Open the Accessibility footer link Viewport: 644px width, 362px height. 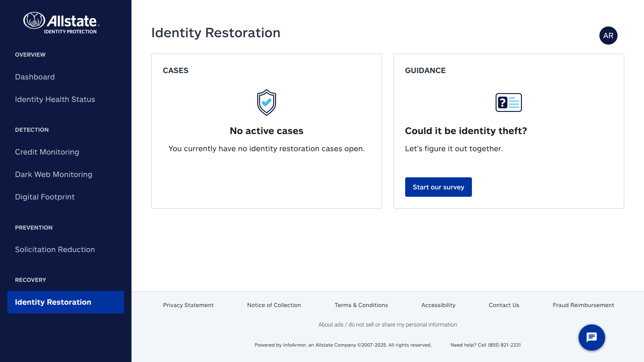[x=438, y=305]
